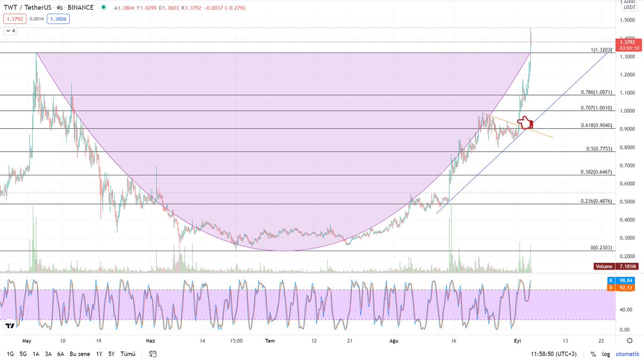This screenshot has width=644, height=362.
Task: Click the 15:00 label on time axis
Action: [x=236, y=341]
